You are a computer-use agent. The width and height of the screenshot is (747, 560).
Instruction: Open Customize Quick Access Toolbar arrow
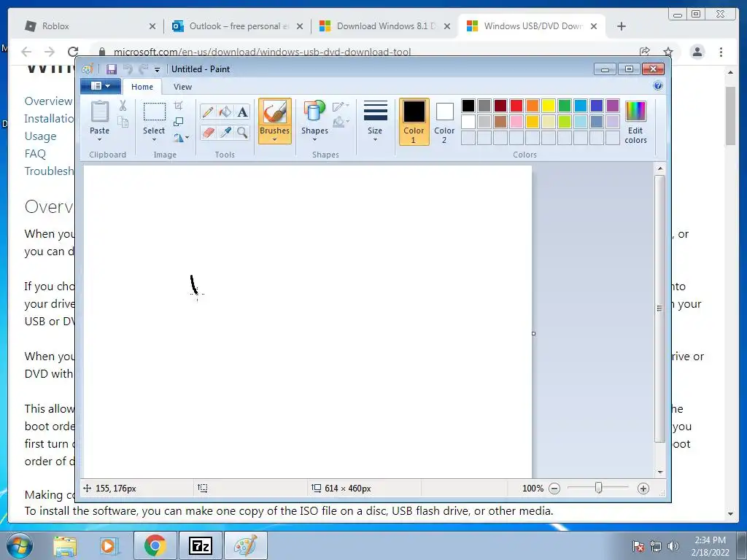point(158,69)
